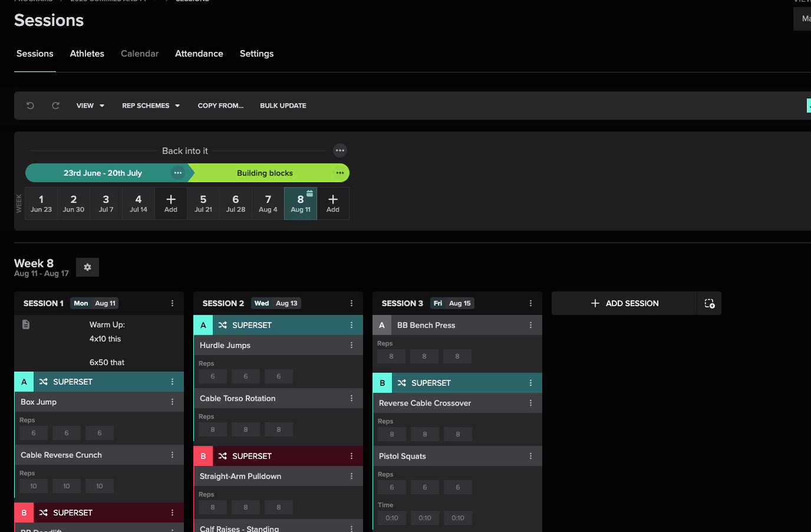Switch to the Settings tab

(257, 54)
